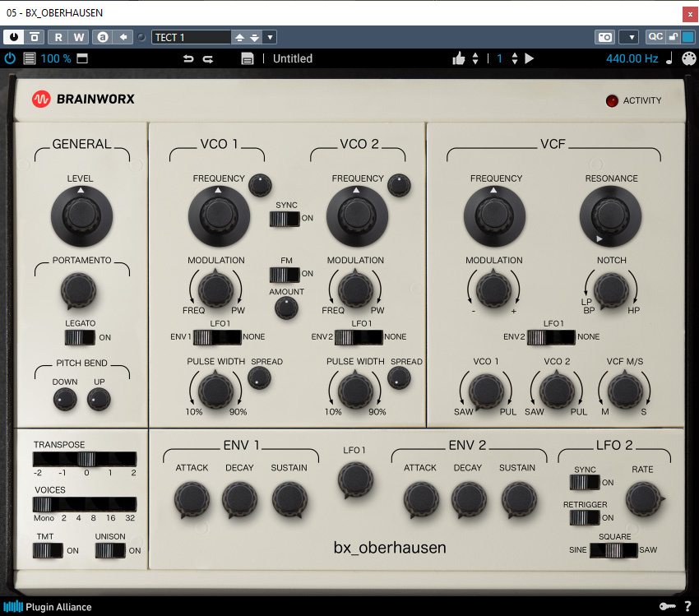
Task: Click the FM Amount knob
Action: [286, 308]
